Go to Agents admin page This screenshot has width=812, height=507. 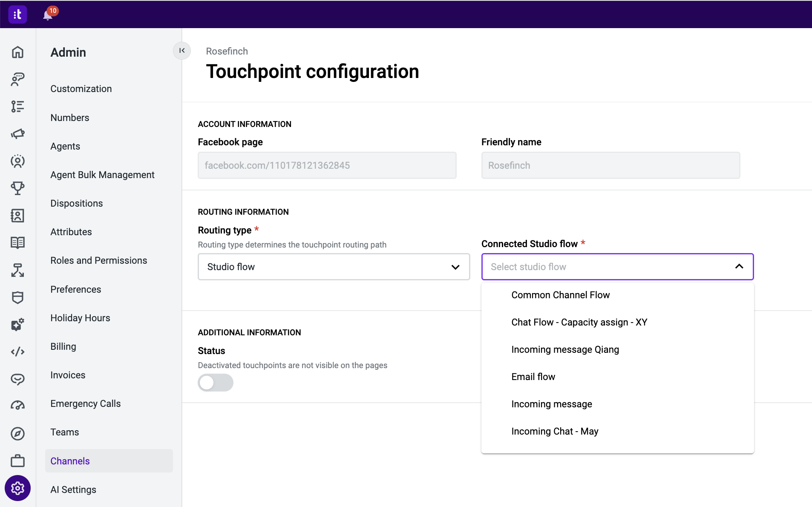point(65,146)
